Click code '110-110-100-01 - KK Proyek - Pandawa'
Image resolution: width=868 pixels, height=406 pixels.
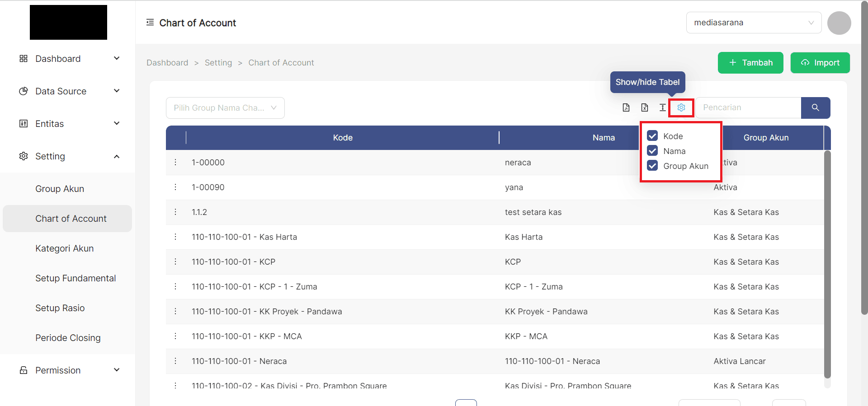pos(267,312)
